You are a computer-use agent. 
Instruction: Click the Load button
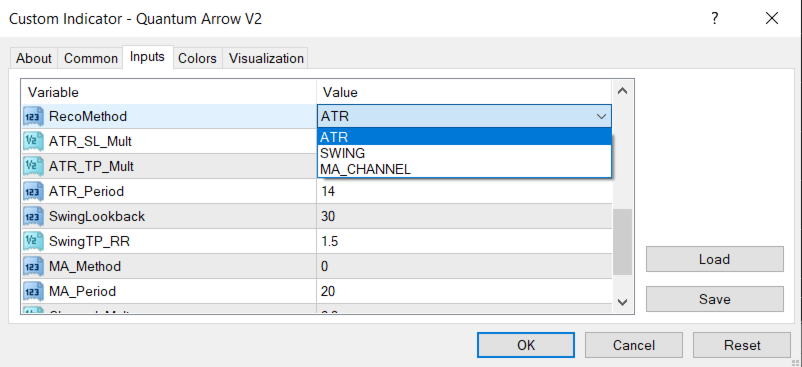(715, 259)
